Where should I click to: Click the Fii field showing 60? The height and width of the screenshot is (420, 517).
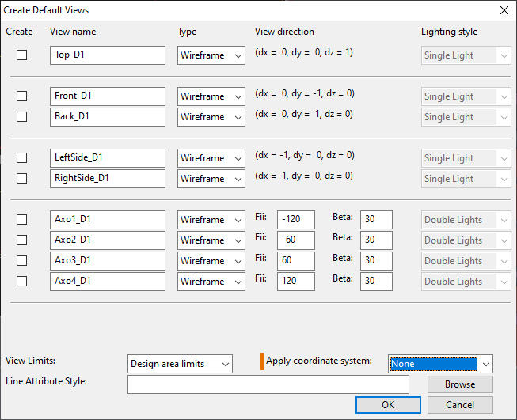point(295,261)
